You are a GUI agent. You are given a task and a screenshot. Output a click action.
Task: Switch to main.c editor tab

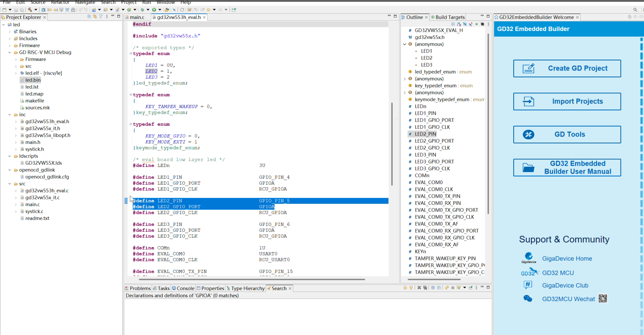[137, 17]
